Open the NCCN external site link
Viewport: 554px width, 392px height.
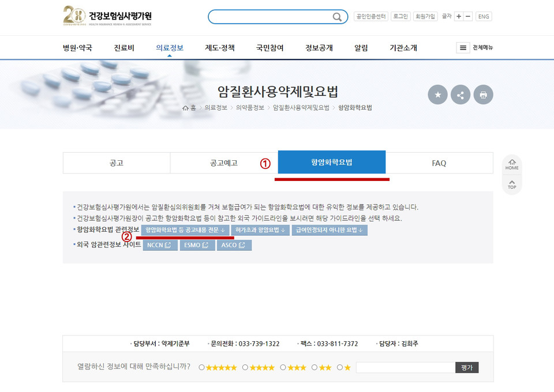[160, 245]
